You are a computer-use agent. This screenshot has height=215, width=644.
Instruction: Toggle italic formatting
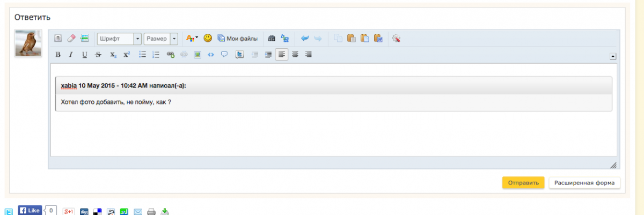tap(71, 55)
